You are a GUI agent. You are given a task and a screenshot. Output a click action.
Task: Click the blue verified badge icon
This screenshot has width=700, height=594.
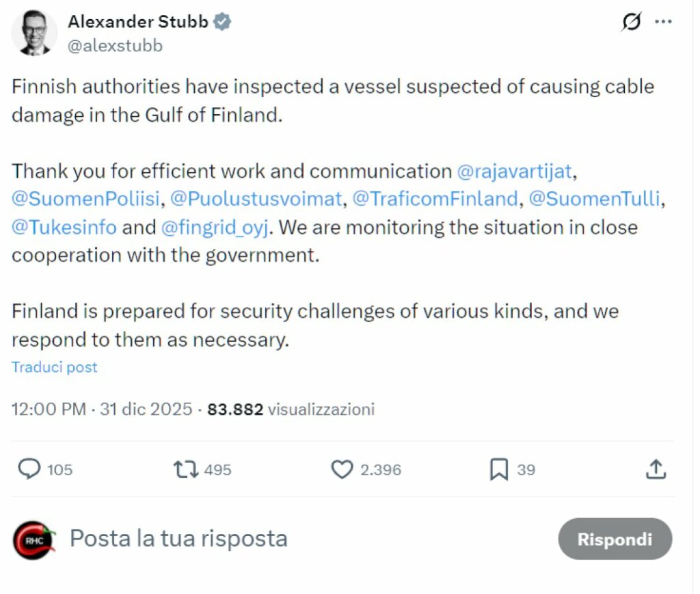click(222, 22)
